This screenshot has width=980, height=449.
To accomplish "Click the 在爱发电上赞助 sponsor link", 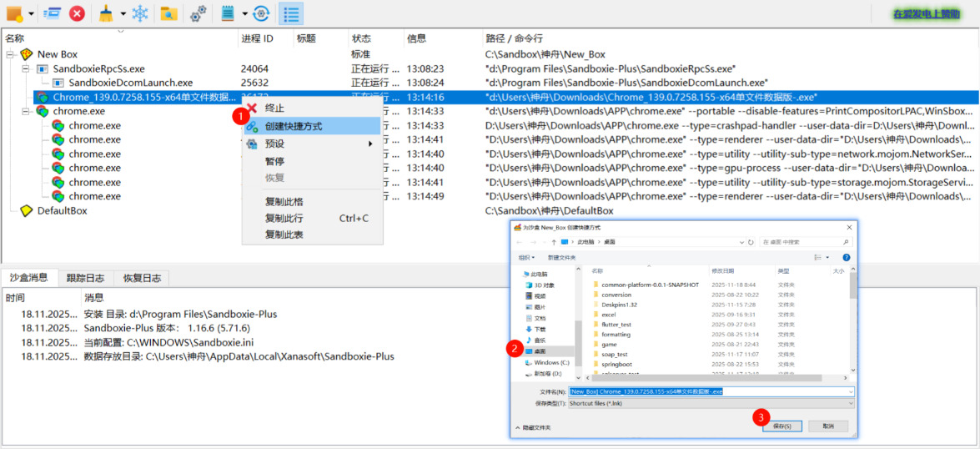I will [926, 13].
